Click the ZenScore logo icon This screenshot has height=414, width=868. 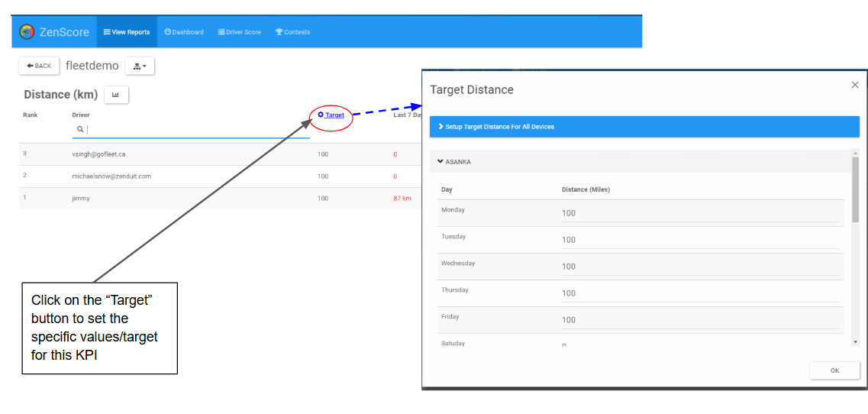pos(27,32)
